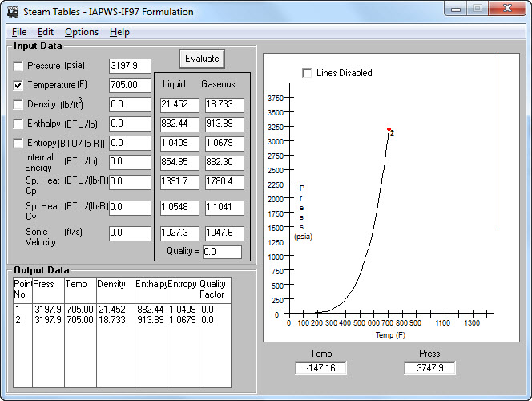Click the Pressure input field showing 3197.9
This screenshot has height=401, width=532.
130,66
